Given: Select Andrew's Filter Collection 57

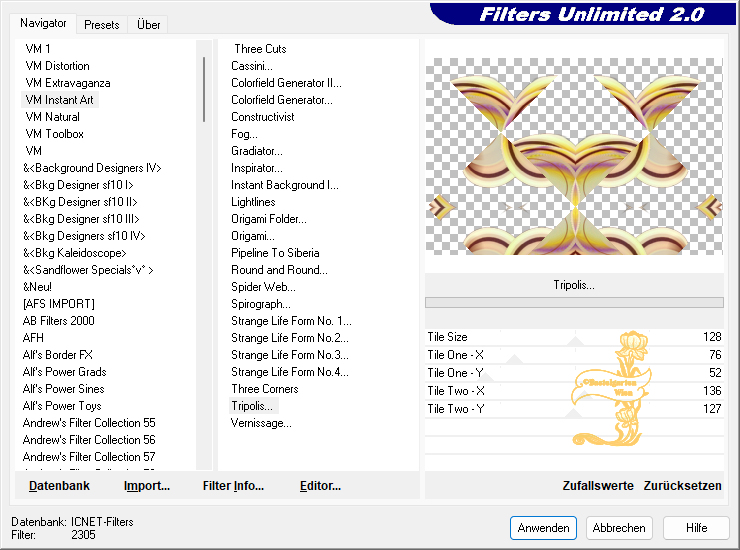Looking at the screenshot, I should (89, 457).
